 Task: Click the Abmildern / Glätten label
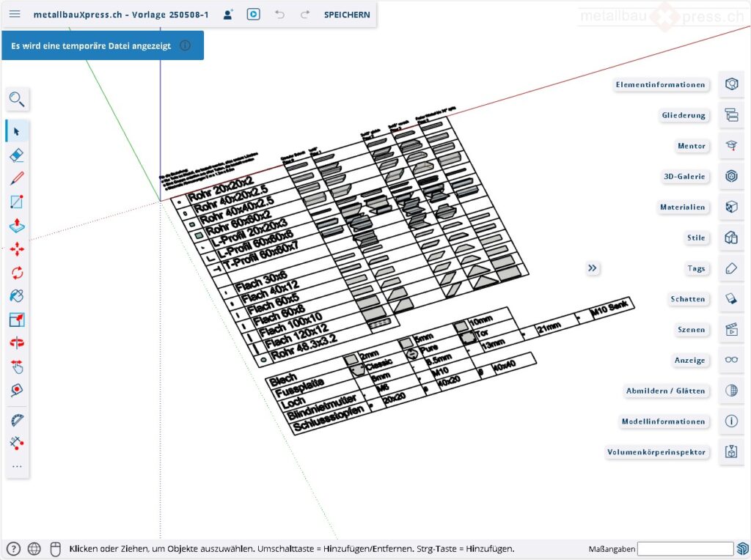coord(665,391)
